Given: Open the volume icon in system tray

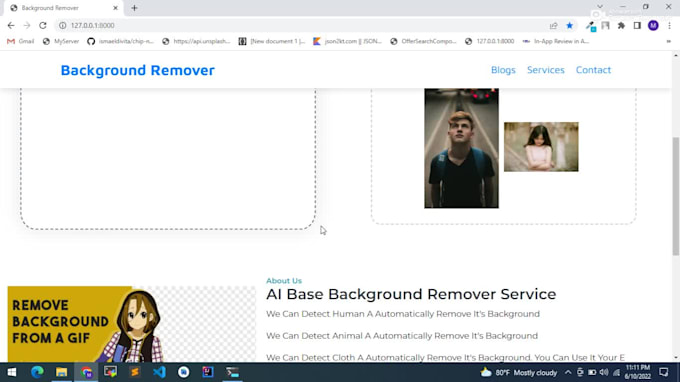Looking at the screenshot, I should coord(604,372).
